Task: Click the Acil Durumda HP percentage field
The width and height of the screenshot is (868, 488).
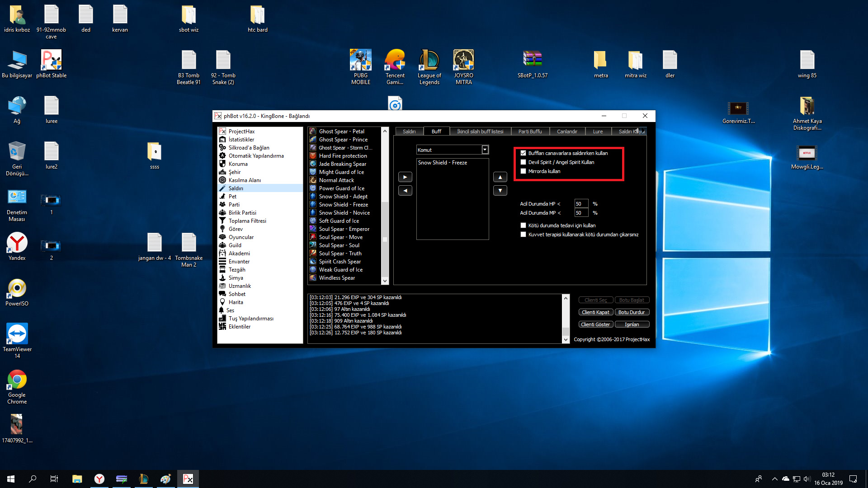Action: pyautogui.click(x=581, y=204)
